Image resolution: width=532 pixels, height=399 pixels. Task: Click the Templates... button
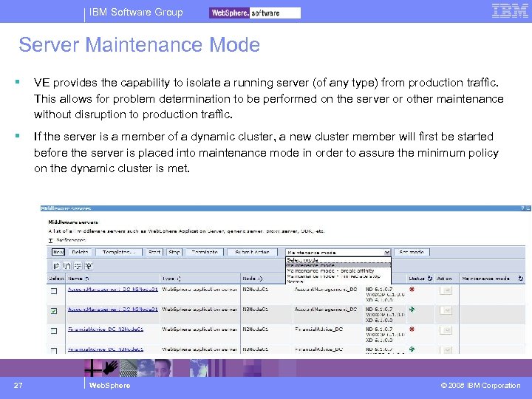pos(118,252)
